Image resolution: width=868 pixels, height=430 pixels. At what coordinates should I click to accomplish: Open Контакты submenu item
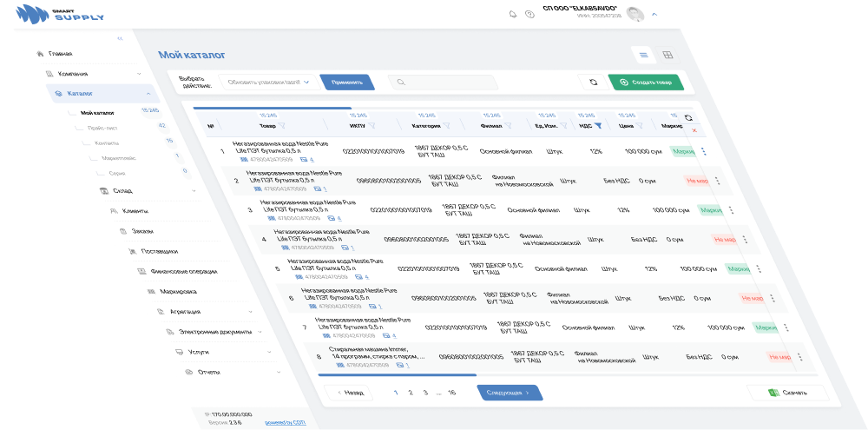click(x=107, y=143)
